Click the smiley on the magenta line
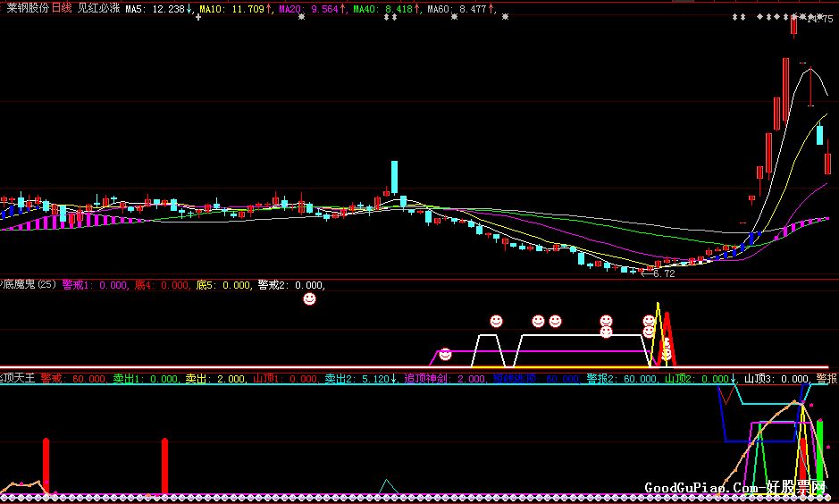Image resolution: width=839 pixels, height=504 pixels. click(445, 354)
